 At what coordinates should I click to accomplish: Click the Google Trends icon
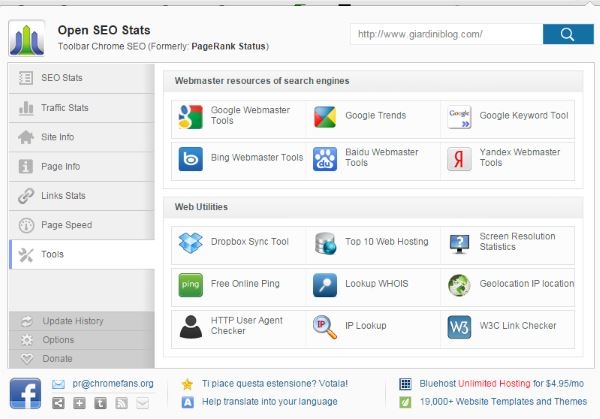(x=325, y=117)
